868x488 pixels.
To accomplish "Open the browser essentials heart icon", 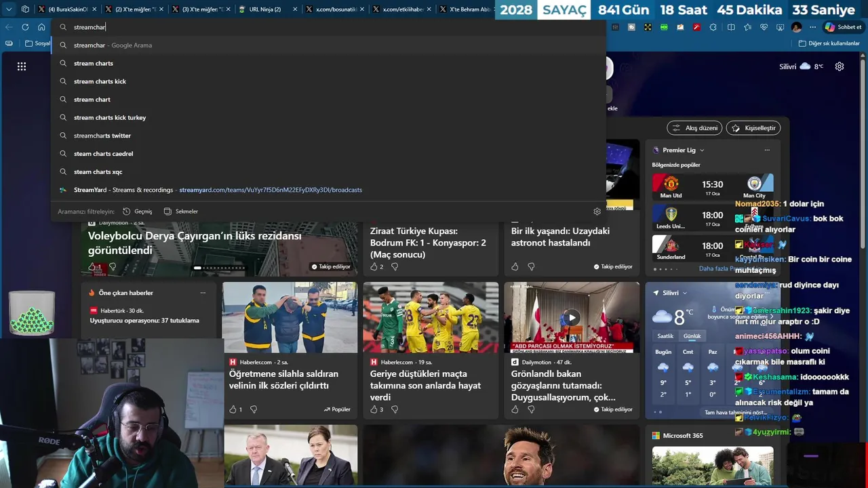I will point(764,27).
